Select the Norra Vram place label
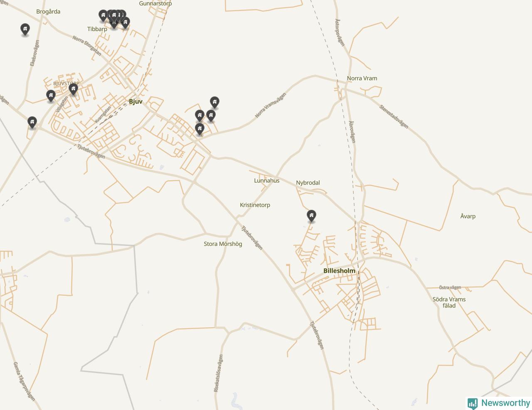Viewport: 532px width, 410px height. pyautogui.click(x=362, y=78)
